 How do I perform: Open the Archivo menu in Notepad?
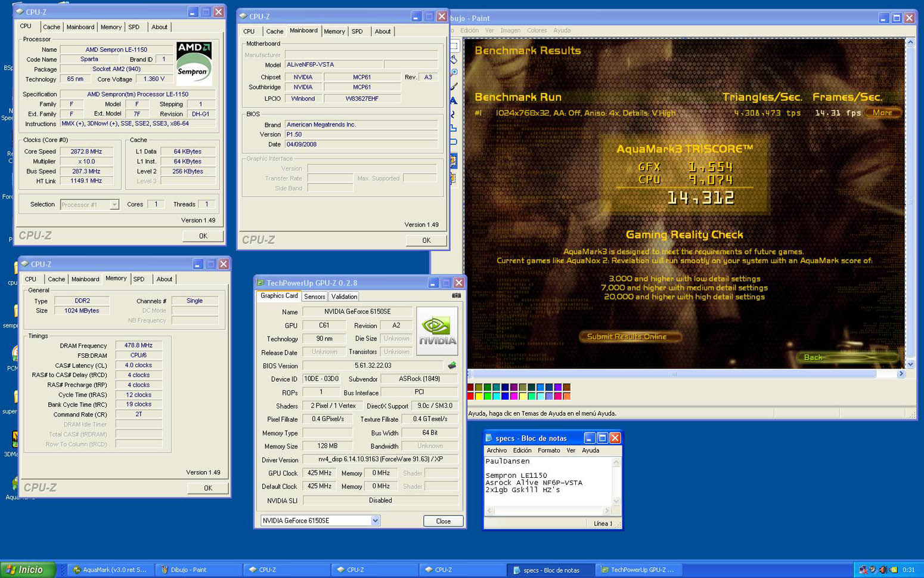tap(496, 450)
